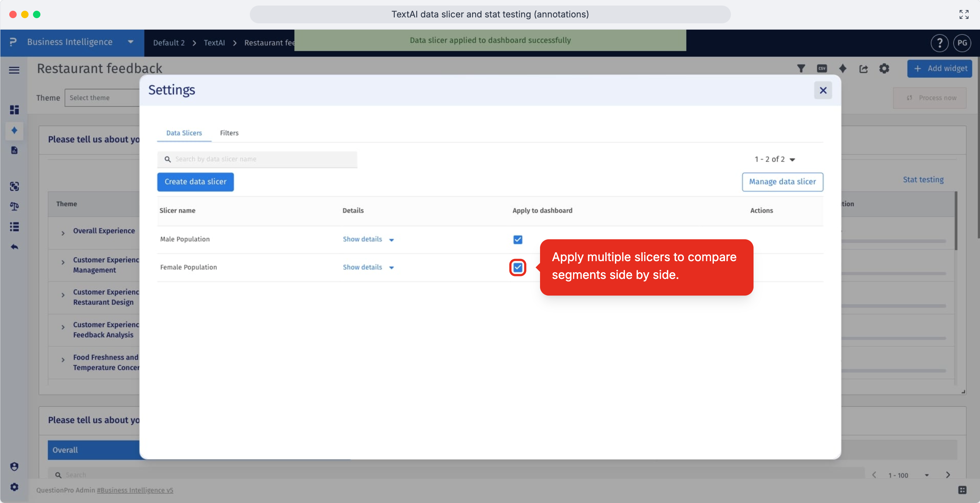
Task: Click the filter funnel icon in toolbar
Action: [x=801, y=69]
